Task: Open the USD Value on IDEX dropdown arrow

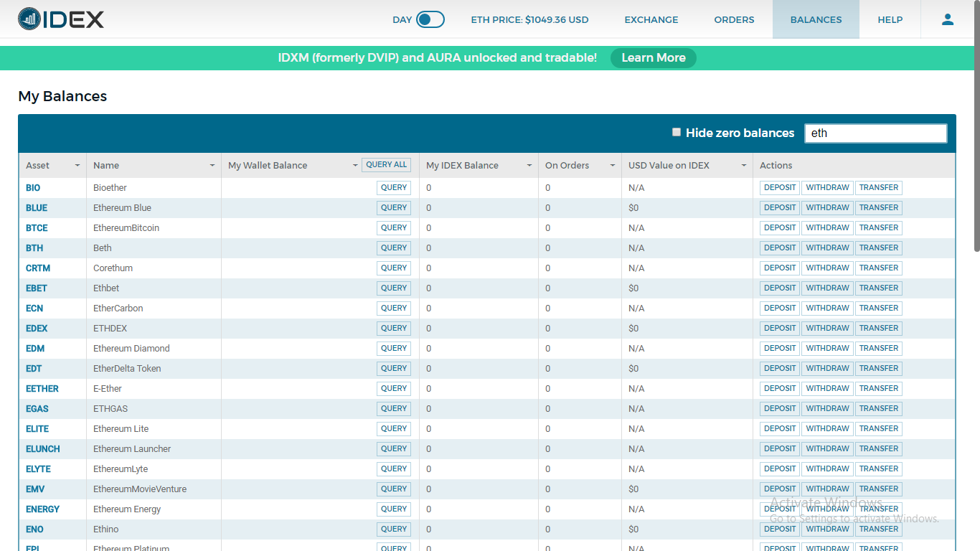Action: (x=744, y=166)
